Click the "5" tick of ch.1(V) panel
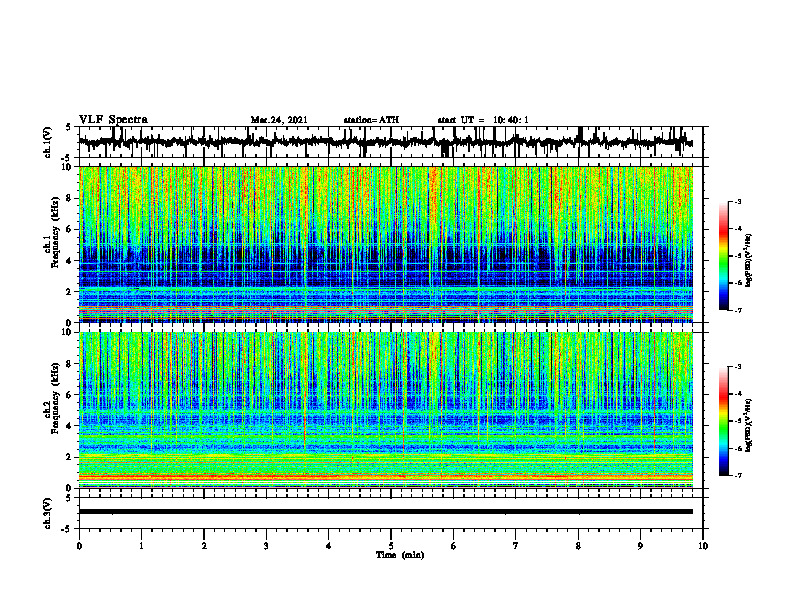 tap(68, 128)
